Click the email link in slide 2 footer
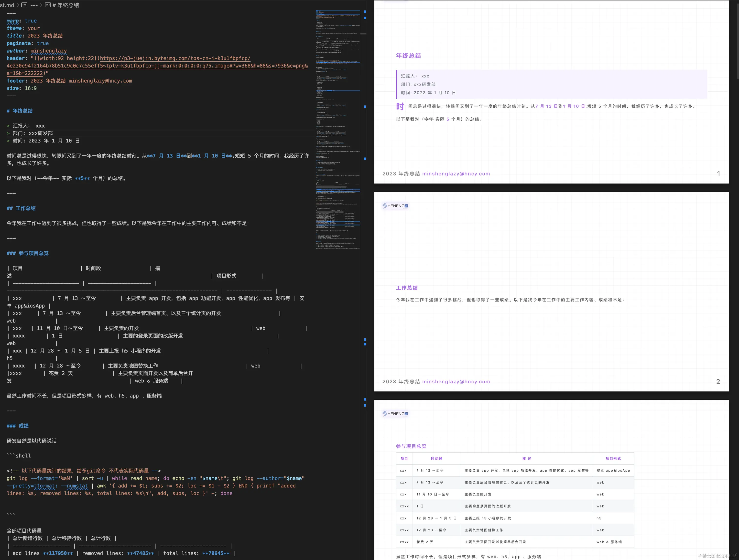Screen dimensions: 739x560 (x=456, y=381)
